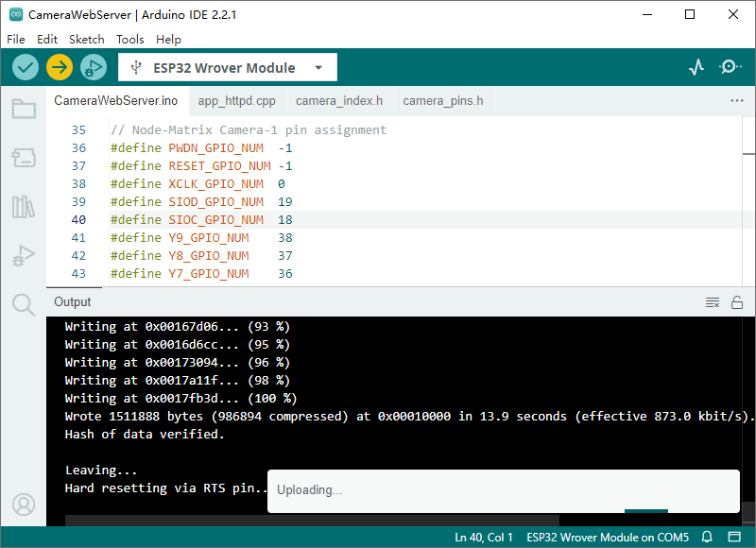The height and width of the screenshot is (548, 756).
Task: Open the notifications bell in status bar
Action: pos(707,538)
